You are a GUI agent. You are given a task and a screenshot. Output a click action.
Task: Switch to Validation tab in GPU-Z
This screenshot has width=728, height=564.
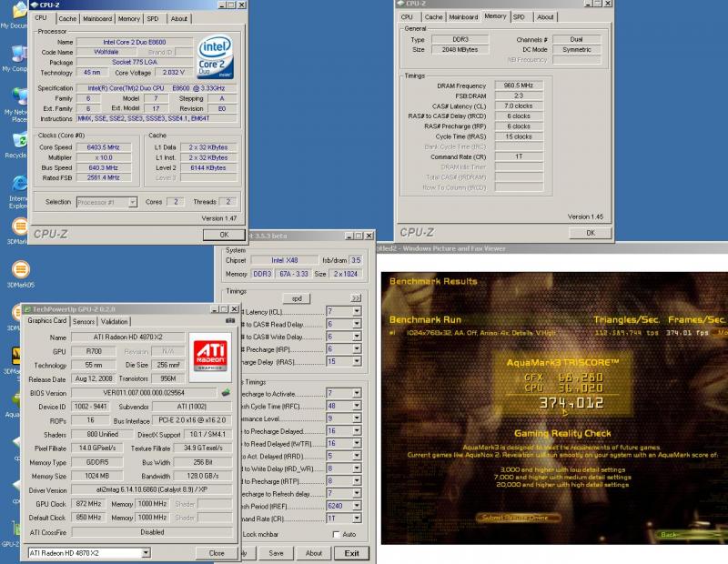point(115,321)
